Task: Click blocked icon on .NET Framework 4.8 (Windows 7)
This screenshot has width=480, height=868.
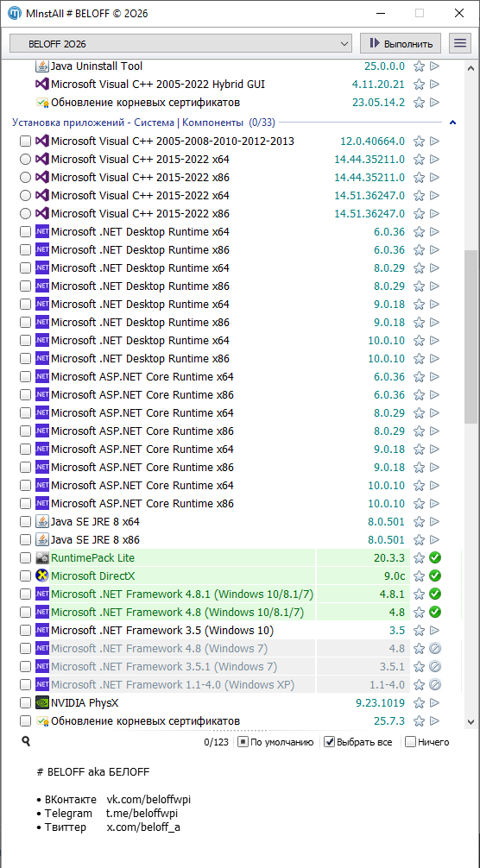Action: 435,648
